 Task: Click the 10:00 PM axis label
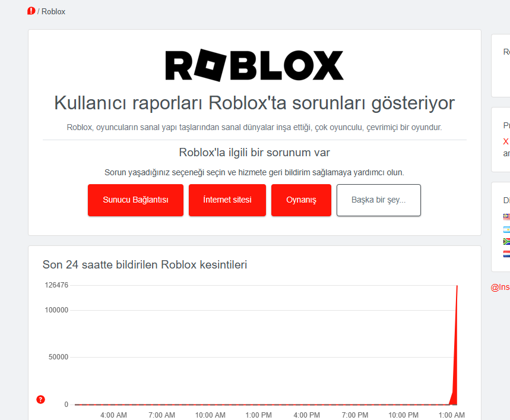(403, 415)
